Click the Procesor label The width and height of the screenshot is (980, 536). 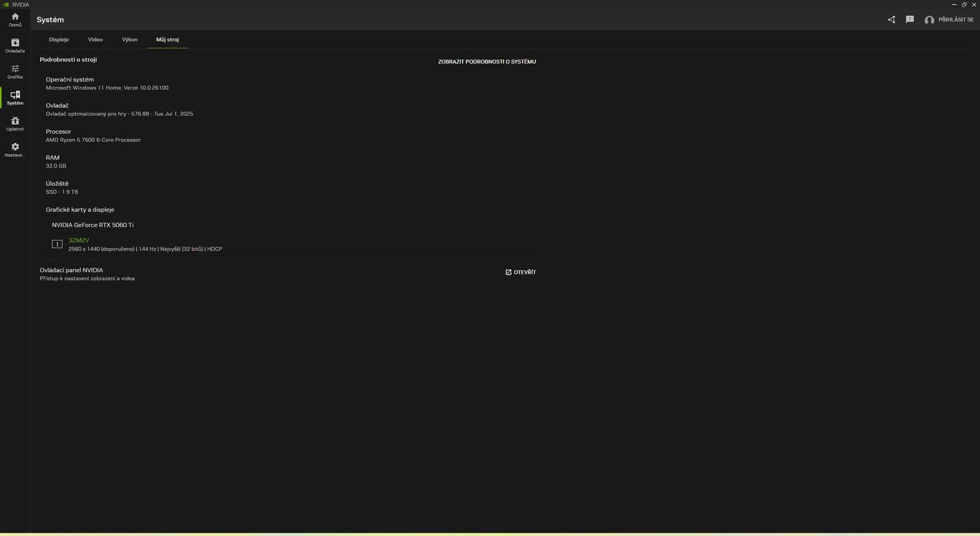58,132
